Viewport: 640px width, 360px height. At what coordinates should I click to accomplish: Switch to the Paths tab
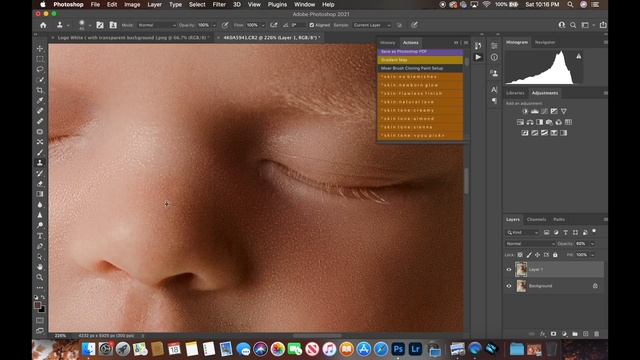pos(559,220)
